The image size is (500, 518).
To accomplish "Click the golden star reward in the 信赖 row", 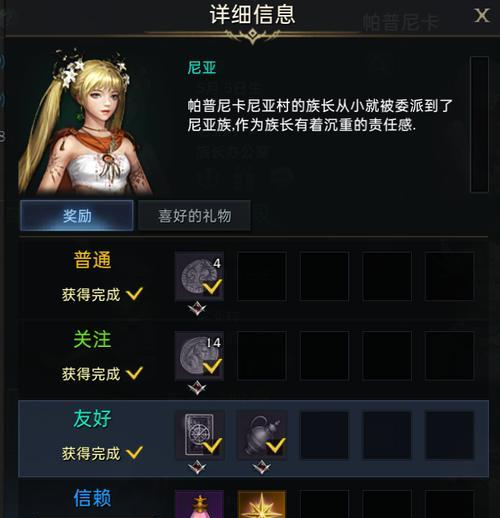I will 262,504.
